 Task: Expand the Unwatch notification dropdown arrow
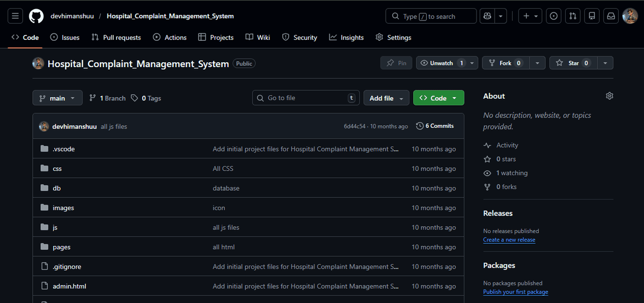[472, 63]
